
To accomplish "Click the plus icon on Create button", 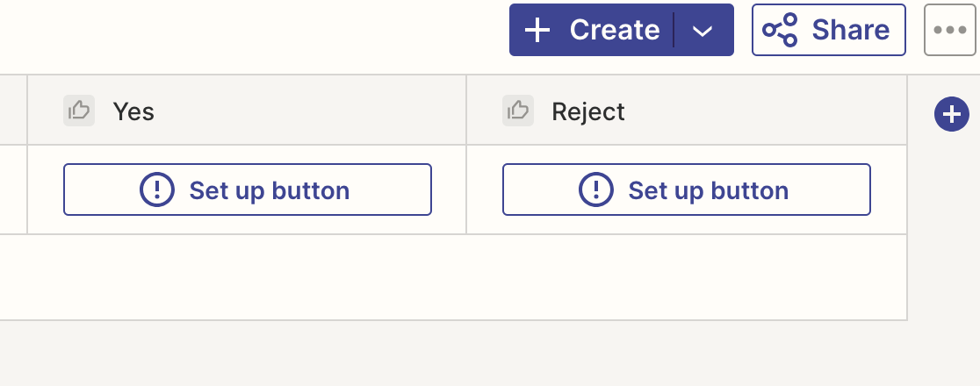I will (x=537, y=31).
